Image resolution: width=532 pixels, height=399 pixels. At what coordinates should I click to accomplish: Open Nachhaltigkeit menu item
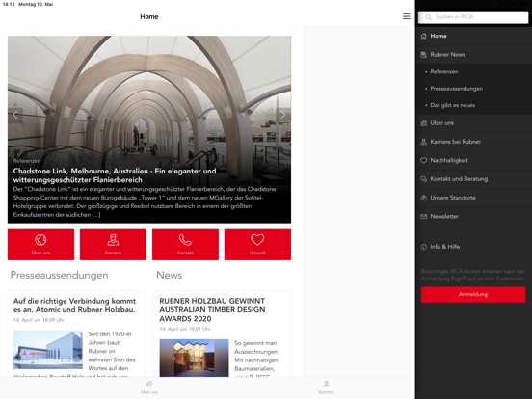tap(473, 161)
